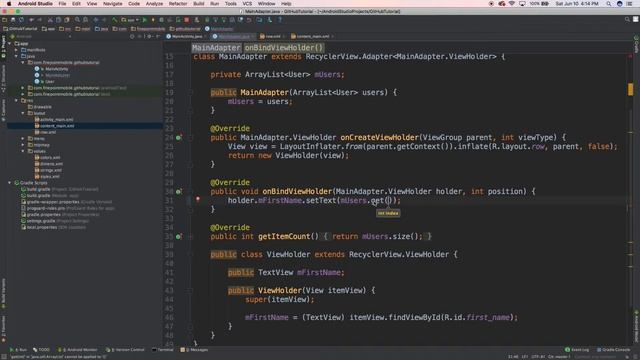Open the Run tool window button

(18, 350)
